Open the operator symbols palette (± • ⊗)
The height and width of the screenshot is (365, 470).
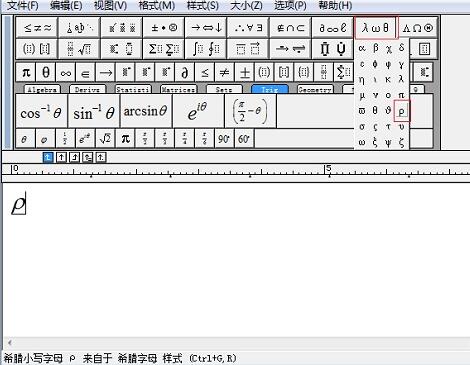[164, 28]
